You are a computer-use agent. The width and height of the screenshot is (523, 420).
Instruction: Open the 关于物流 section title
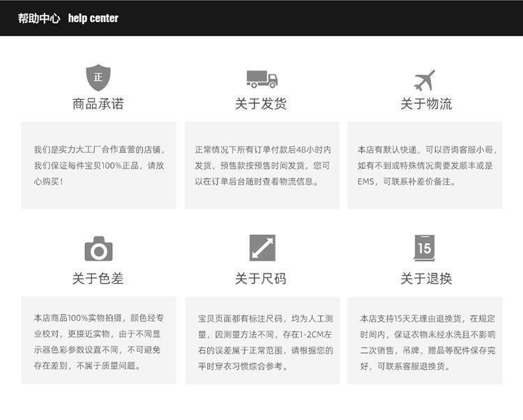click(425, 104)
